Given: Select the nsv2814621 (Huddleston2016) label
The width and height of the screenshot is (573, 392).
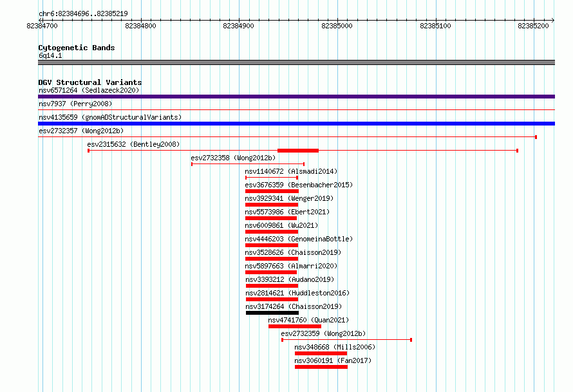Looking at the screenshot, I should coord(297,293).
